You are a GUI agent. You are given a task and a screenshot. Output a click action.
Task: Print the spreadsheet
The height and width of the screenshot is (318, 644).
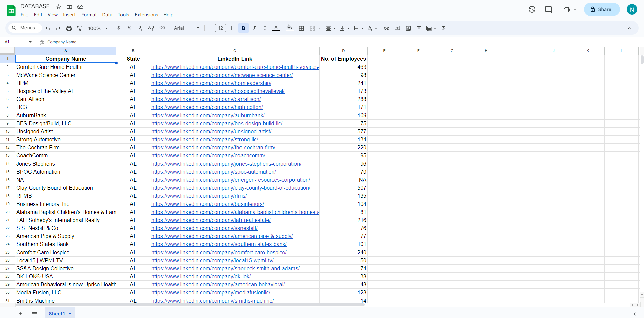pyautogui.click(x=69, y=28)
